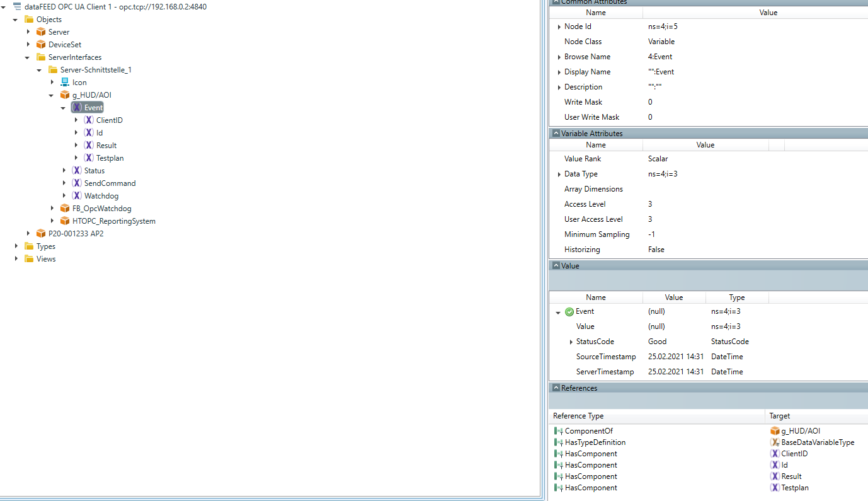868x501 pixels.
Task: Expand the StatusCode entry in the Value panel
Action: point(571,342)
